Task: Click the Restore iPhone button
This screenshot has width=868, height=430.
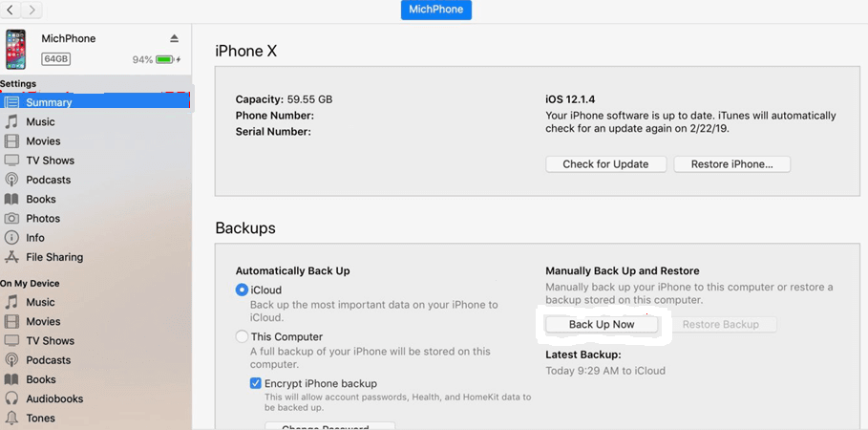Action: coord(731,164)
